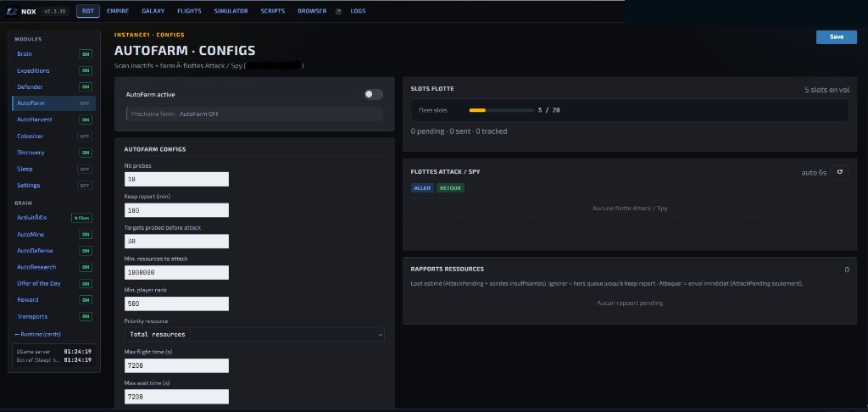Click the 'INSTANCE1 · CONFIGS' breadcrumb

[x=149, y=35]
